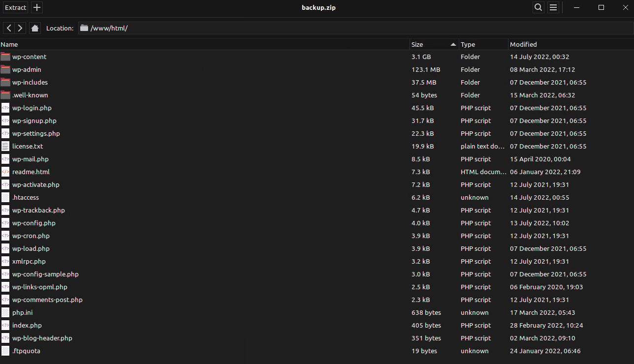The image size is (634, 364).
Task: Click the 638 bytes size value
Action: [426, 312]
